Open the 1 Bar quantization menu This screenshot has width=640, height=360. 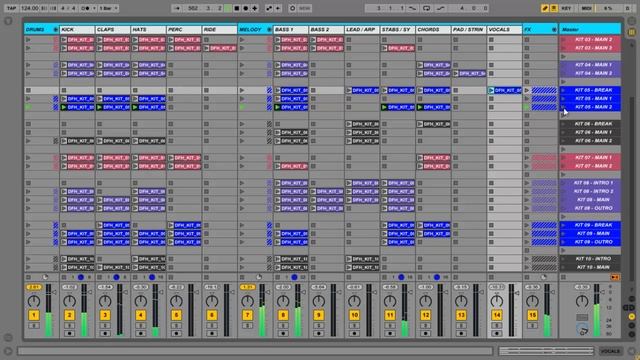108,8
